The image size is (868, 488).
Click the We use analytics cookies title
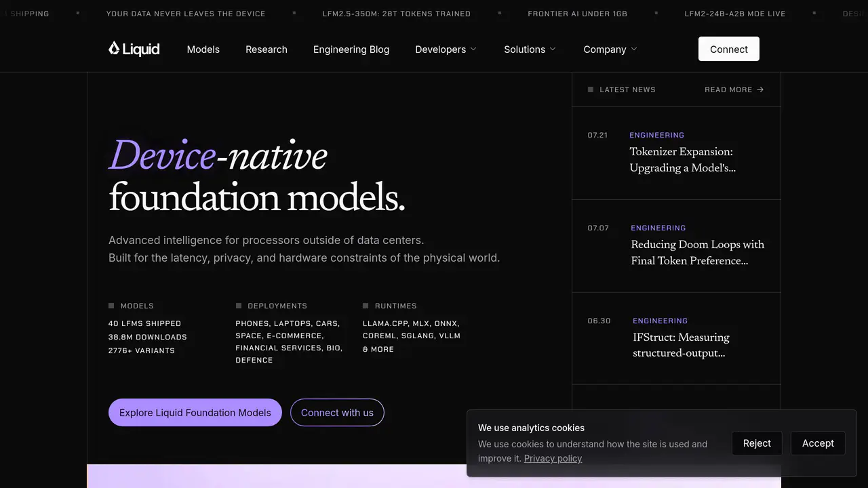pyautogui.click(x=531, y=428)
